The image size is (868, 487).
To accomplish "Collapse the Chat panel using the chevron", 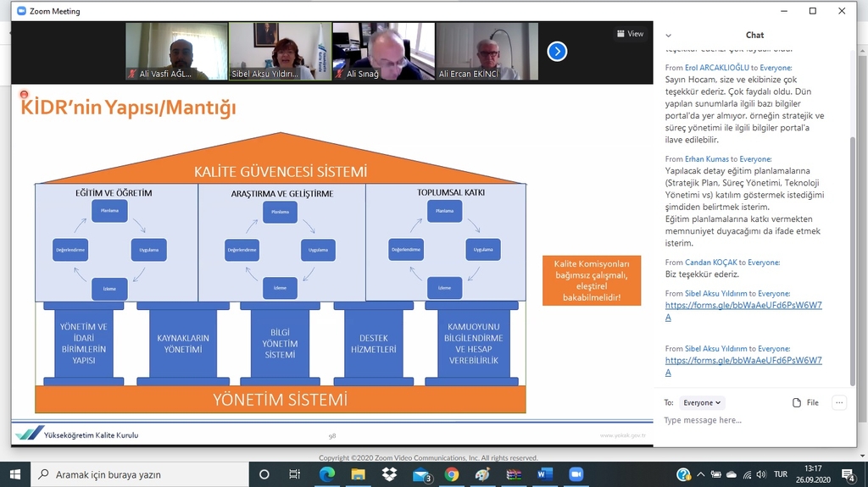I will pos(669,36).
